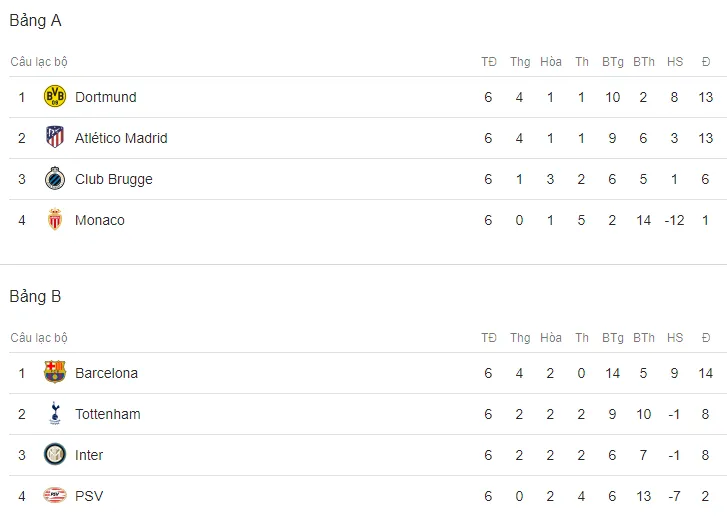Click the HS column header in Bảng B
Screen dimensions: 727x522
675,337
